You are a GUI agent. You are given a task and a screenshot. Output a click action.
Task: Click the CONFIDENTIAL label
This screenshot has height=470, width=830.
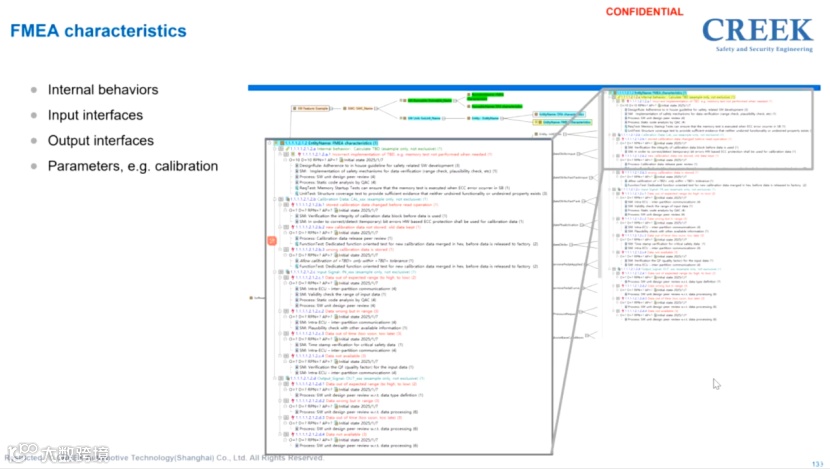[644, 12]
